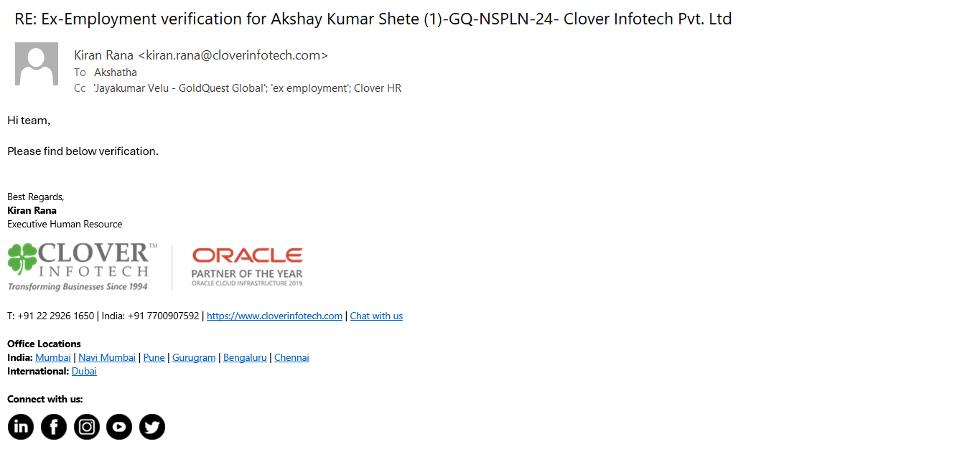Open the YouTube social icon
The height and width of the screenshot is (457, 980).
pos(119,427)
